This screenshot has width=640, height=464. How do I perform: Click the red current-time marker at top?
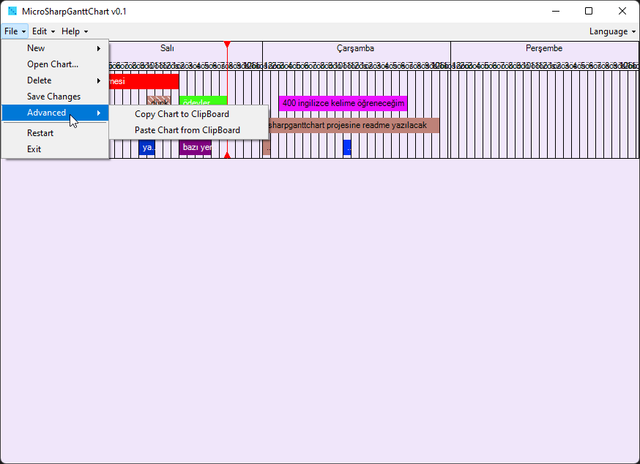(x=227, y=46)
